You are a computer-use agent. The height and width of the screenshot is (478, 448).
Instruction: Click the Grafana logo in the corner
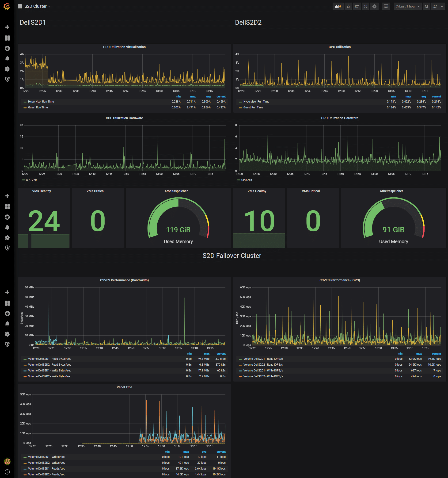pos(7,6)
